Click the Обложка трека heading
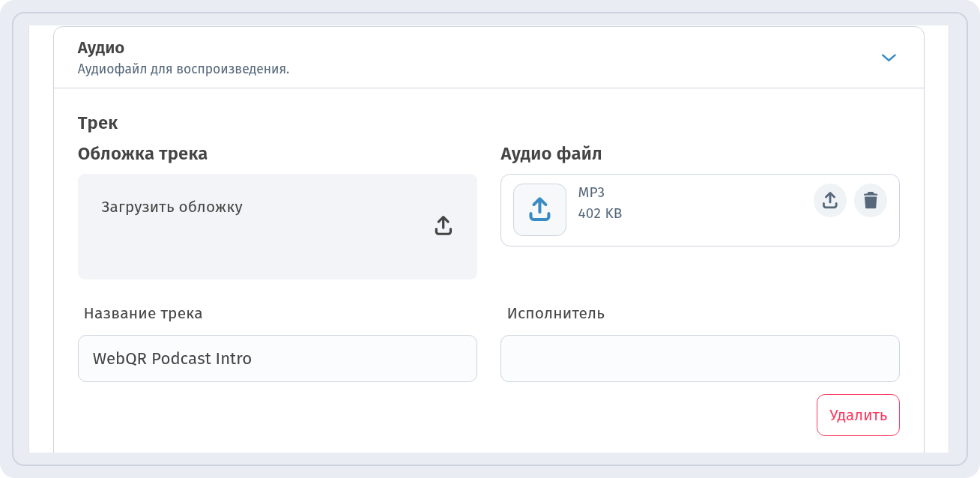 point(142,154)
